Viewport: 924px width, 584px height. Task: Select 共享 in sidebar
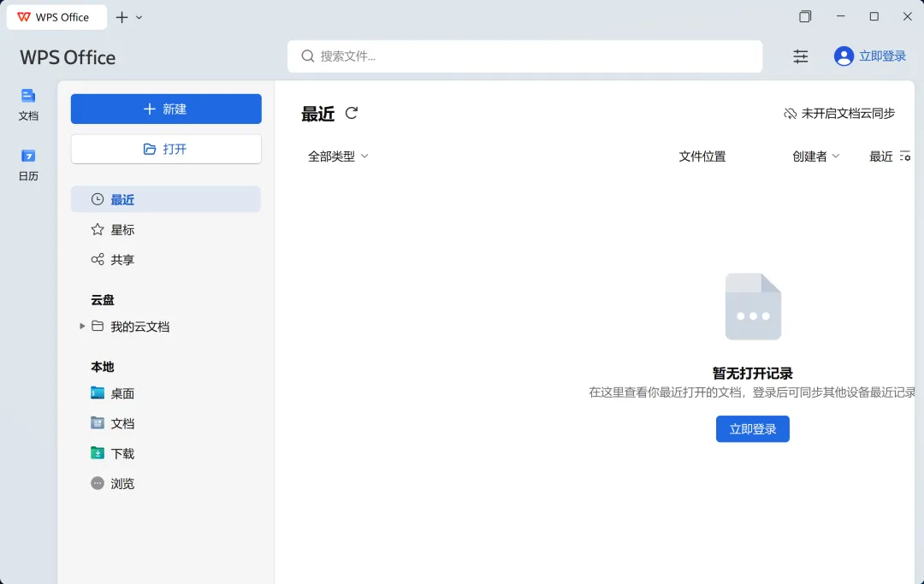[166, 260]
